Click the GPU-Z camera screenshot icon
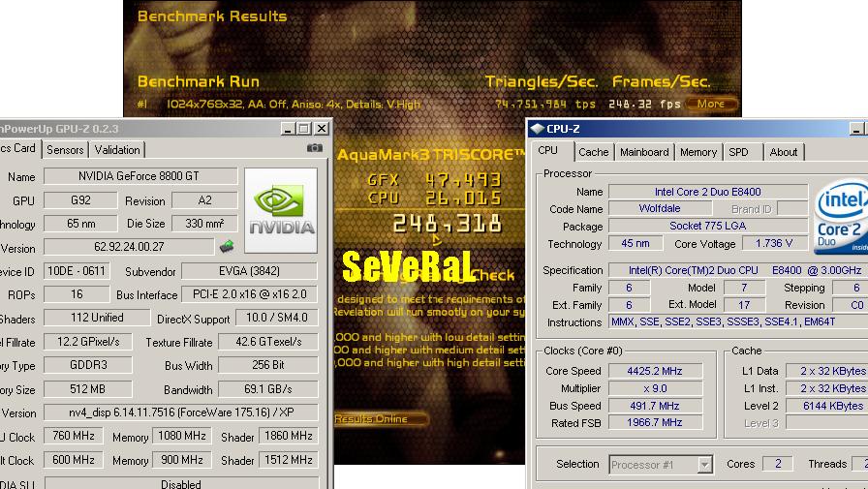868x489 pixels. (315, 148)
